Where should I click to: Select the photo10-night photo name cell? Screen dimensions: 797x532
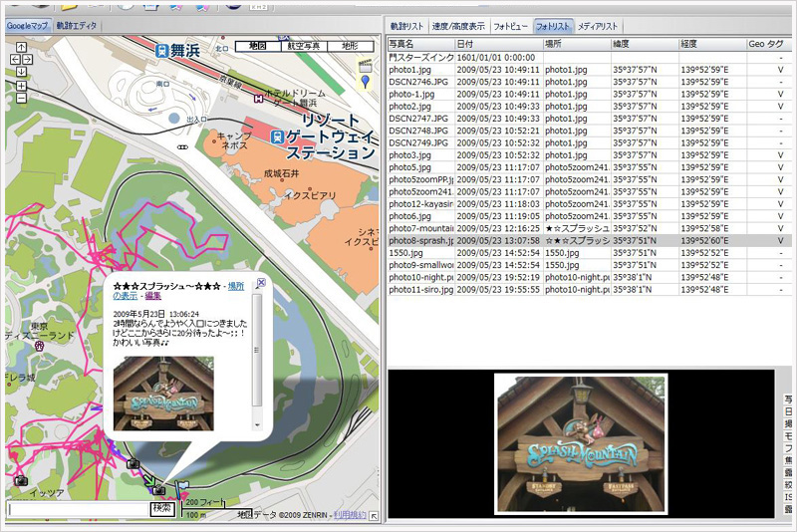420,277
